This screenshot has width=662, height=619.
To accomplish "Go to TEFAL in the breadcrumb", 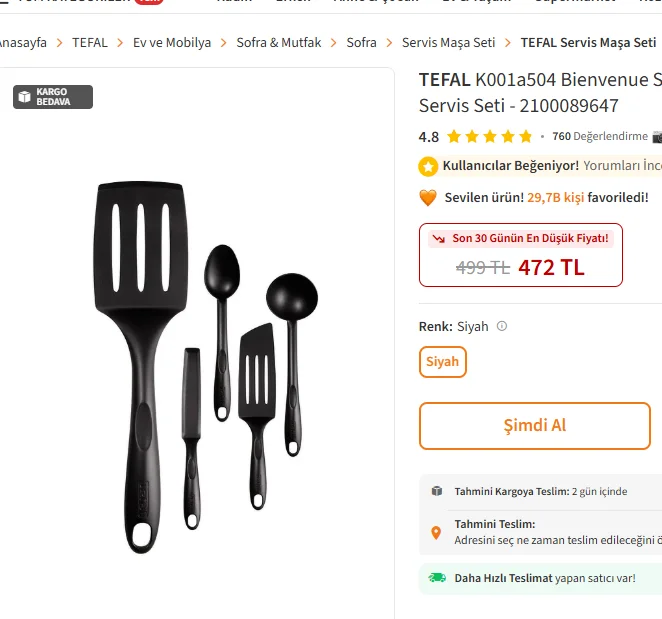I will (x=90, y=43).
